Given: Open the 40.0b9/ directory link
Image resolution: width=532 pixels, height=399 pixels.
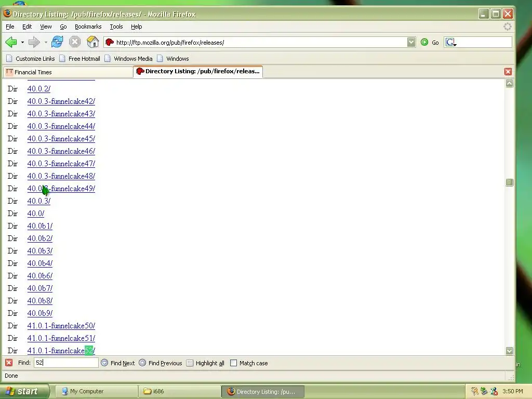Looking at the screenshot, I should click(39, 313).
